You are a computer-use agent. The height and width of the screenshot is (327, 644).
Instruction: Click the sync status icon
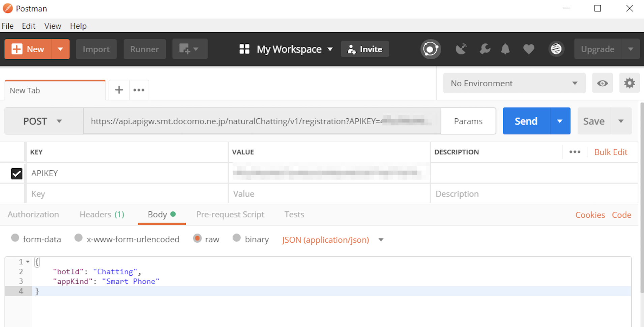(x=431, y=49)
